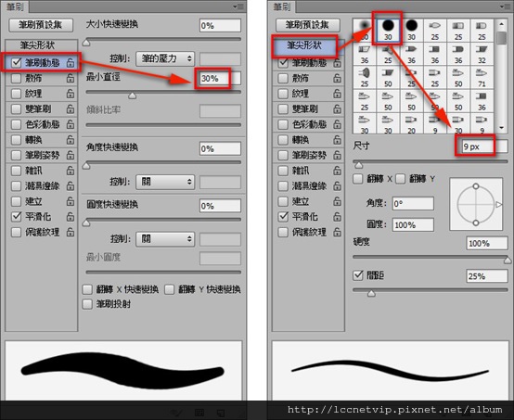514x420 pixels.
Task: Toggle lock beside 筆刷姿勢 in right panel
Action: tap(337, 155)
